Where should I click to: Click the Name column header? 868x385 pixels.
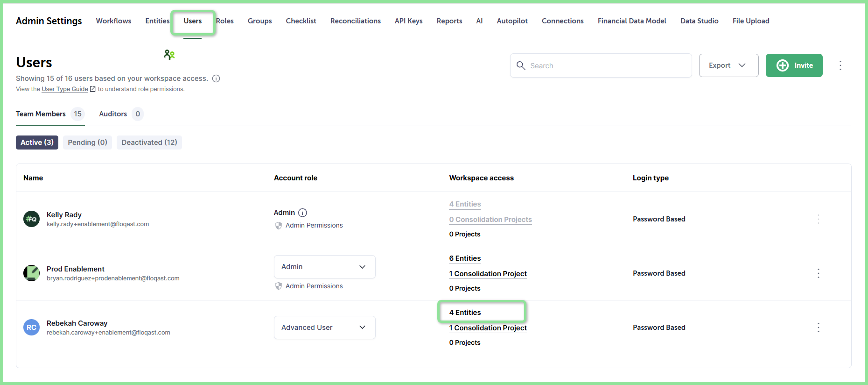click(33, 178)
